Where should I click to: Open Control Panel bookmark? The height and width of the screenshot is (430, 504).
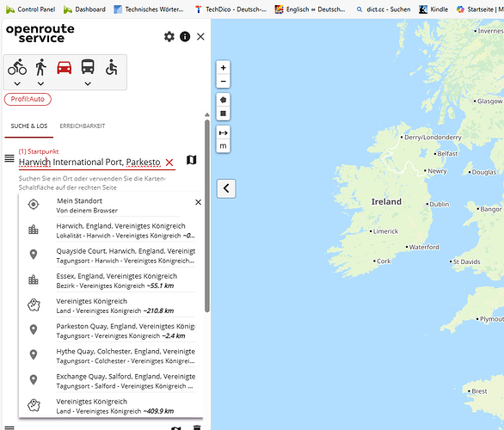(x=31, y=9)
